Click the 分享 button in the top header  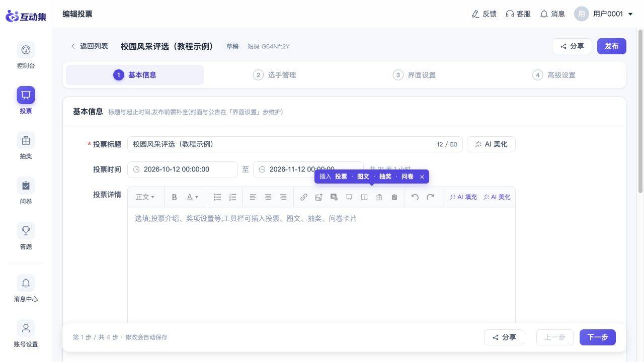572,46
